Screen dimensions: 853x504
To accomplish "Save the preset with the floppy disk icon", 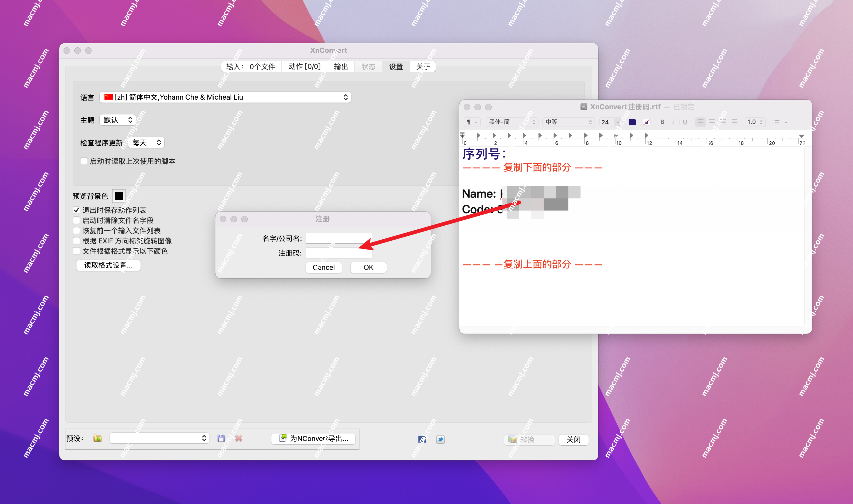I will click(221, 439).
